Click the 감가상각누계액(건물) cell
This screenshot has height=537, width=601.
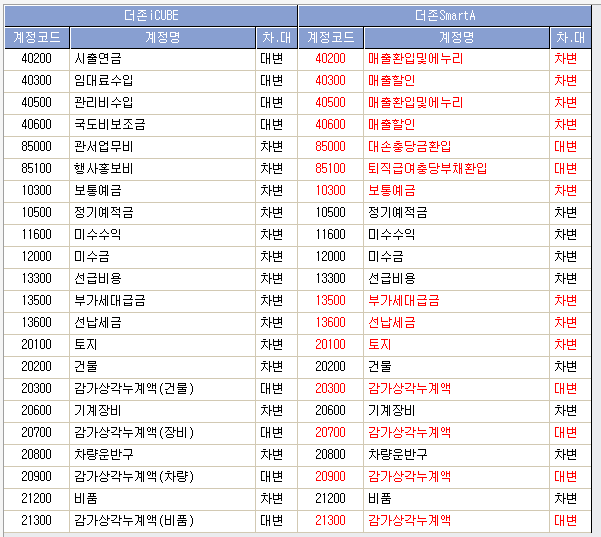click(163, 389)
